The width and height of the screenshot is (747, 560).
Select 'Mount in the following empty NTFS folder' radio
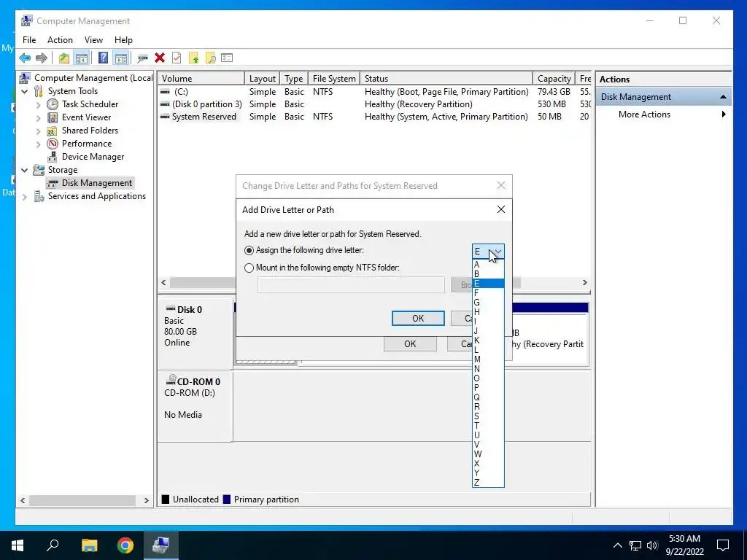249,268
